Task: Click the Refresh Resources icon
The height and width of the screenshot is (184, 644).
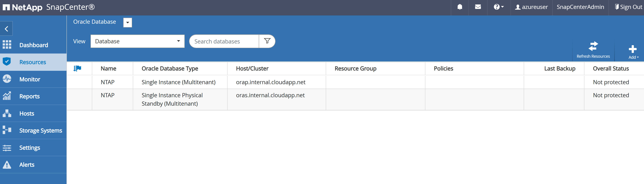Action: (593, 47)
